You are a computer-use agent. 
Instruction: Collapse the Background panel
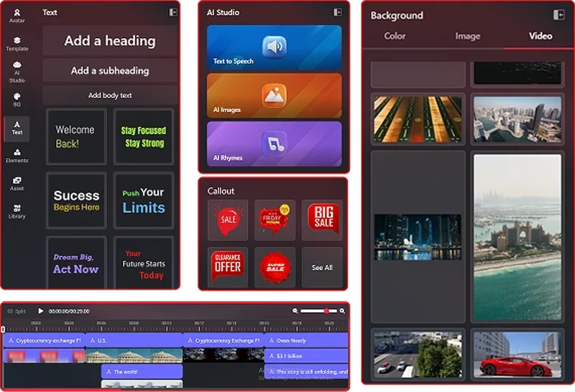[x=558, y=15]
